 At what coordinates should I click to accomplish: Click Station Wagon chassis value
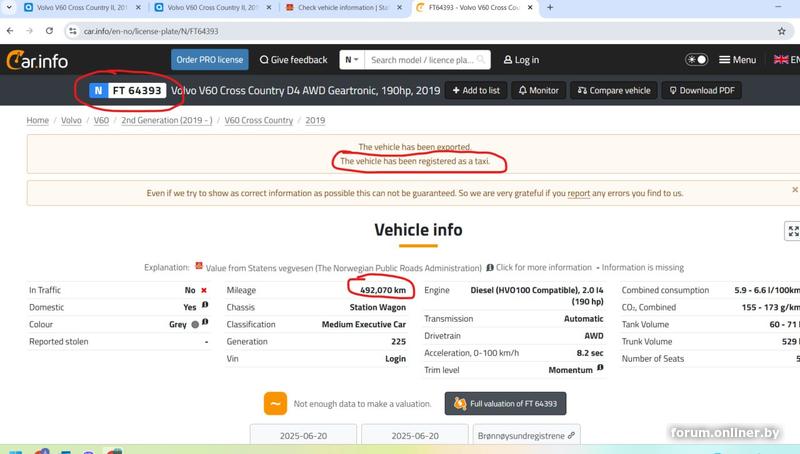pyautogui.click(x=378, y=308)
